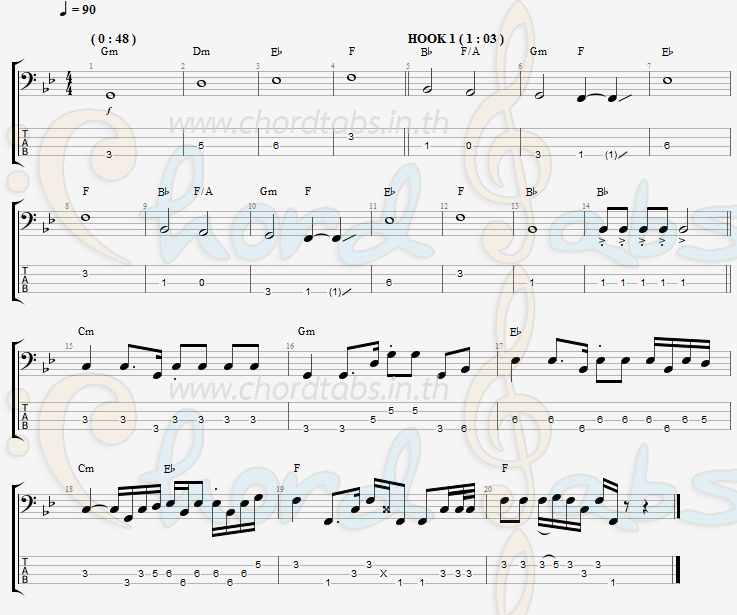737x615 pixels.
Task: Click the Dm chord symbol above measure 2
Action: click(x=201, y=51)
